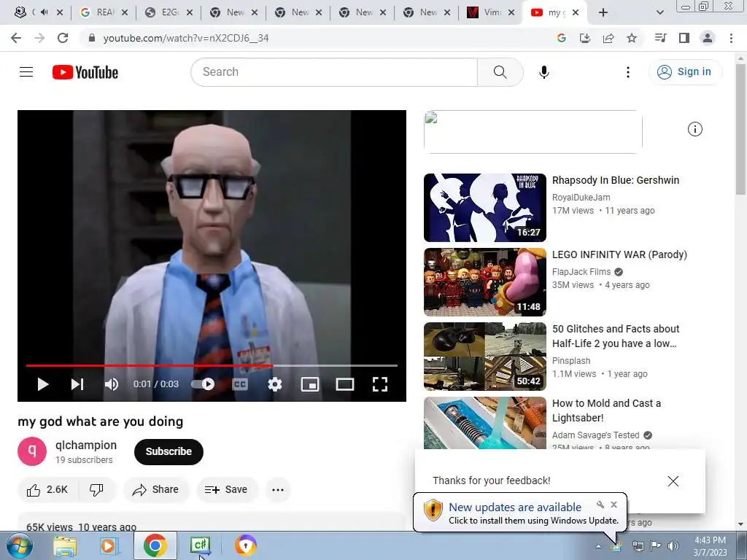Image resolution: width=747 pixels, height=560 pixels.
Task: Open How to Mold and Cast a Lightsaber title
Action: [606, 411]
